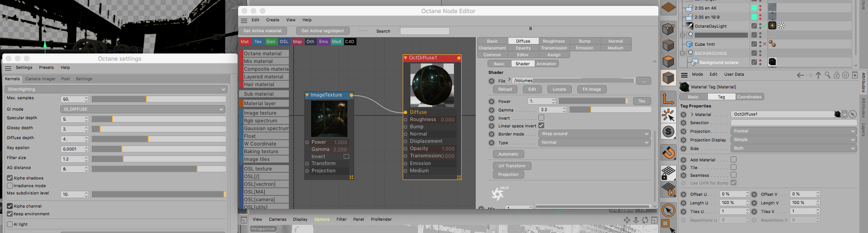Open the Projection Frontal dropdown

coord(794,131)
